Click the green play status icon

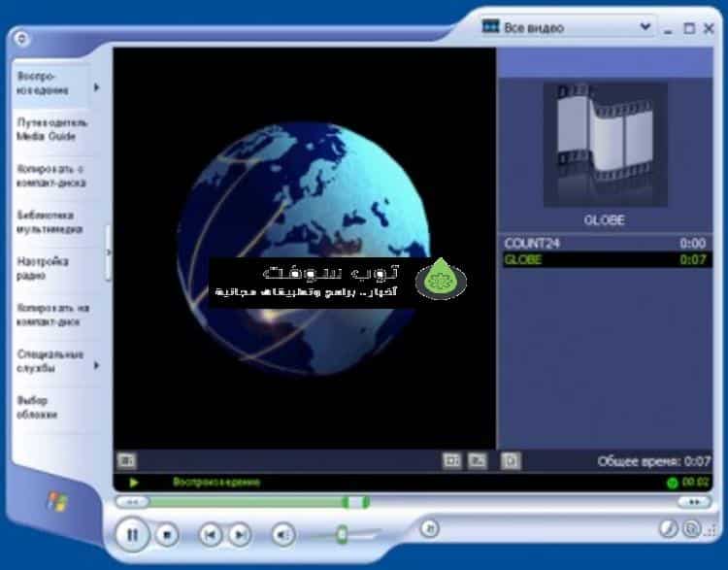point(134,483)
